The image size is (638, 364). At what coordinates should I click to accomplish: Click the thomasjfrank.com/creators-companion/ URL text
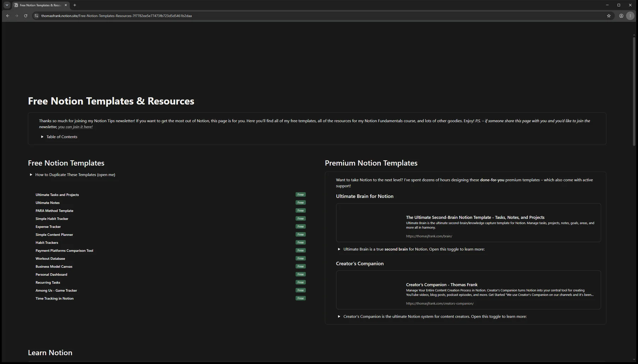(x=440, y=303)
